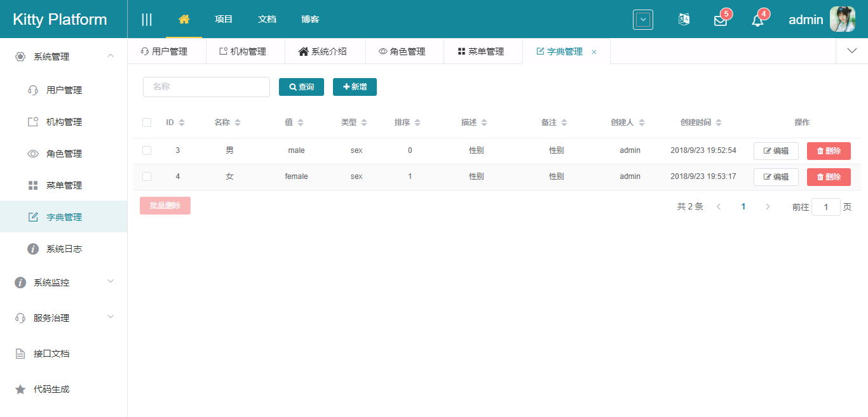Viewport: 868px width, 417px height.
Task: Expand the 服务治理 sidebar group
Action: point(64,318)
